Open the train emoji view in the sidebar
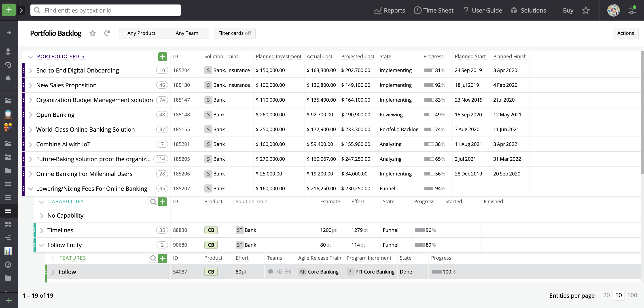This screenshot has width=644, height=308. point(8,114)
